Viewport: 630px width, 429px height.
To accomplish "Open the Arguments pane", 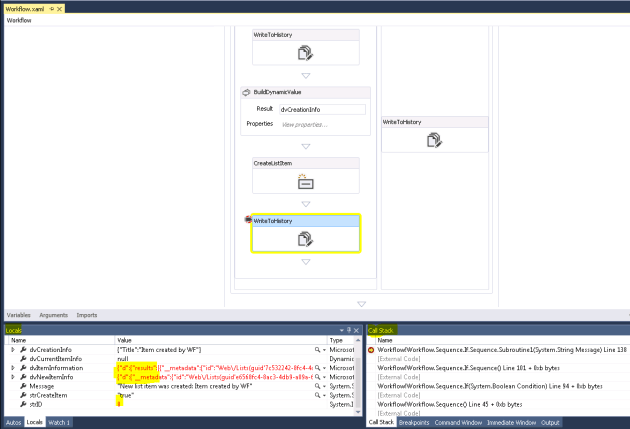I will [x=53, y=314].
